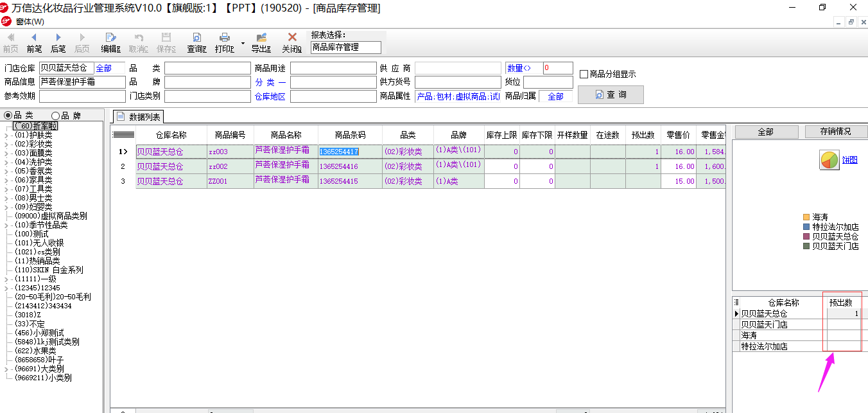Click the 门店仓库 input field
This screenshot has height=413, width=868.
point(66,68)
